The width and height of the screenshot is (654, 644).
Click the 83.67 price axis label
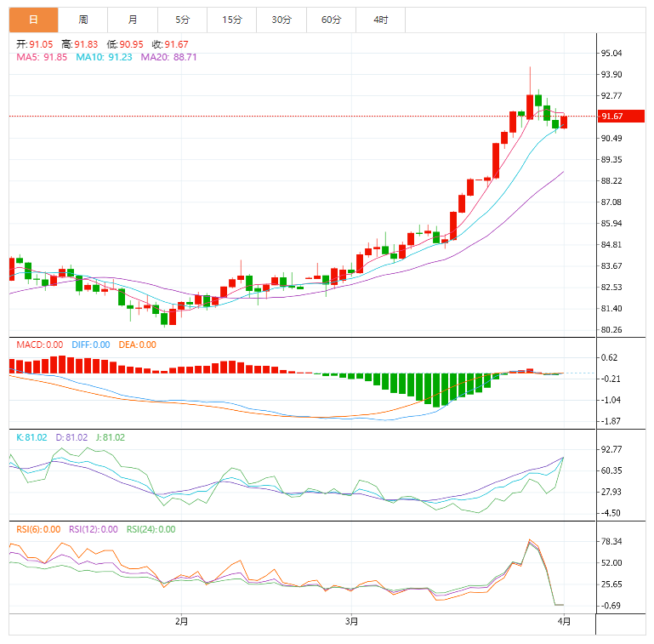click(x=611, y=265)
